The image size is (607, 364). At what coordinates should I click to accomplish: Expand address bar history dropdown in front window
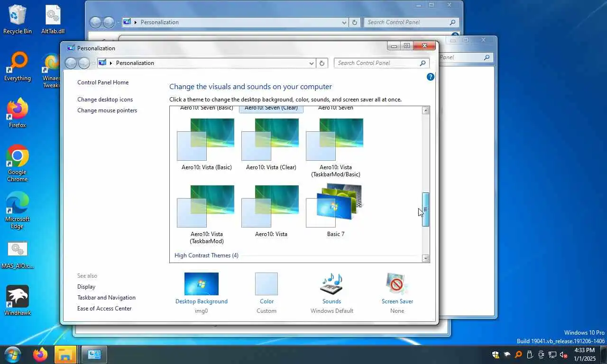point(312,63)
